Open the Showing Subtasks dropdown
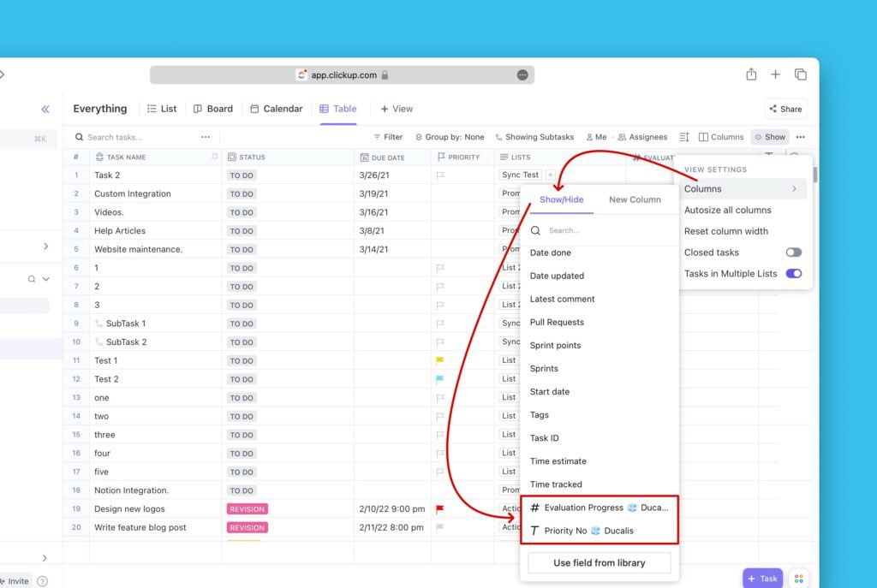This screenshot has width=877, height=588. coord(534,137)
